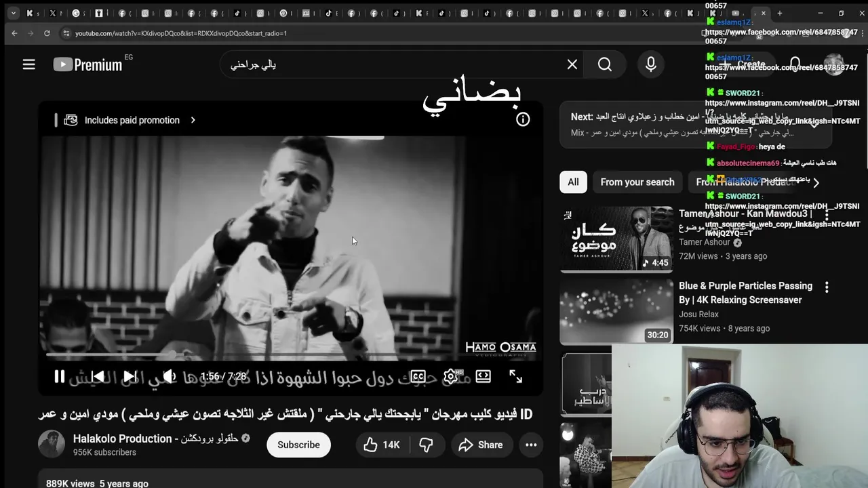868x488 pixels.
Task: Expand the Next mix playlist panel
Action: 814,125
